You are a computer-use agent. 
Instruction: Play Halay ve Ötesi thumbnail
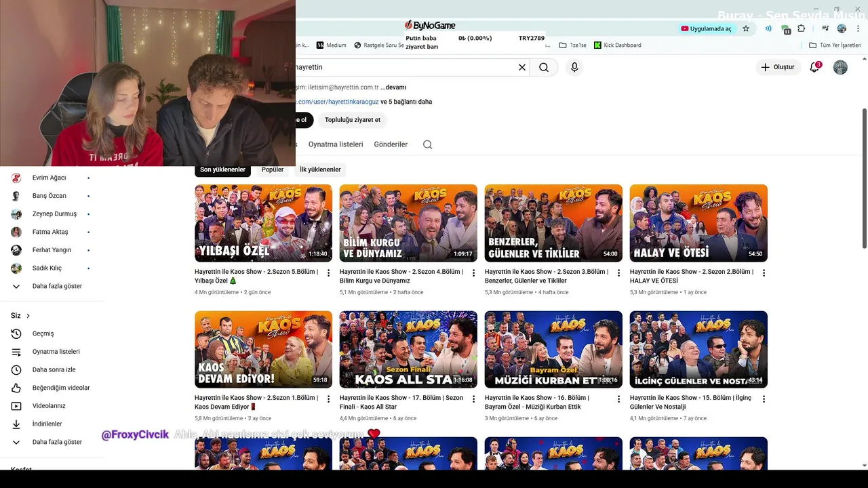click(698, 223)
